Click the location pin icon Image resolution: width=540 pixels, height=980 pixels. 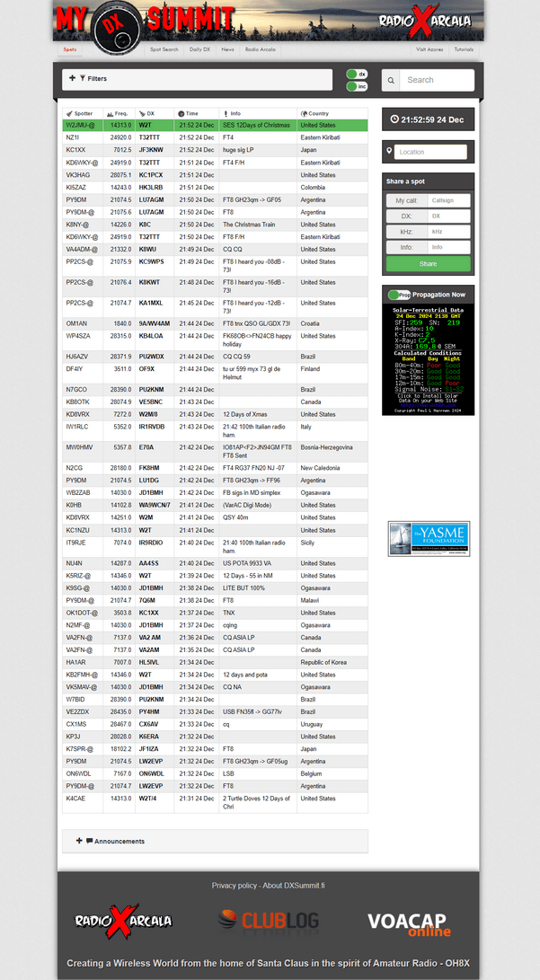pos(394,152)
